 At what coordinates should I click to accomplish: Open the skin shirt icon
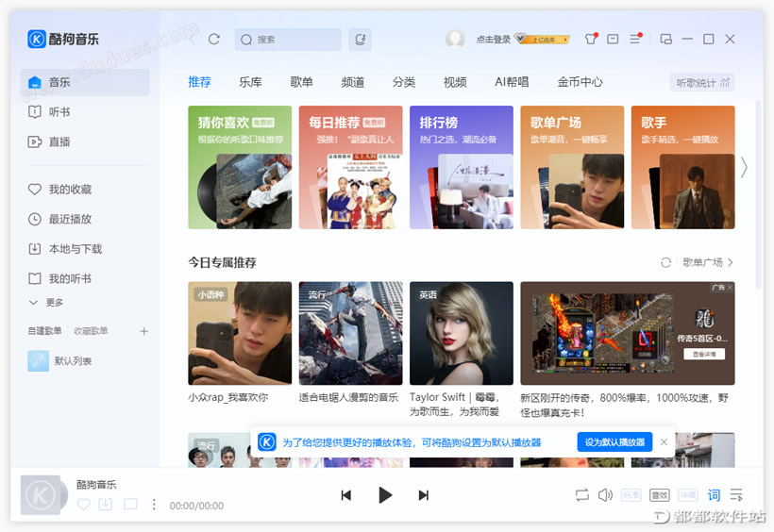pyautogui.click(x=591, y=39)
